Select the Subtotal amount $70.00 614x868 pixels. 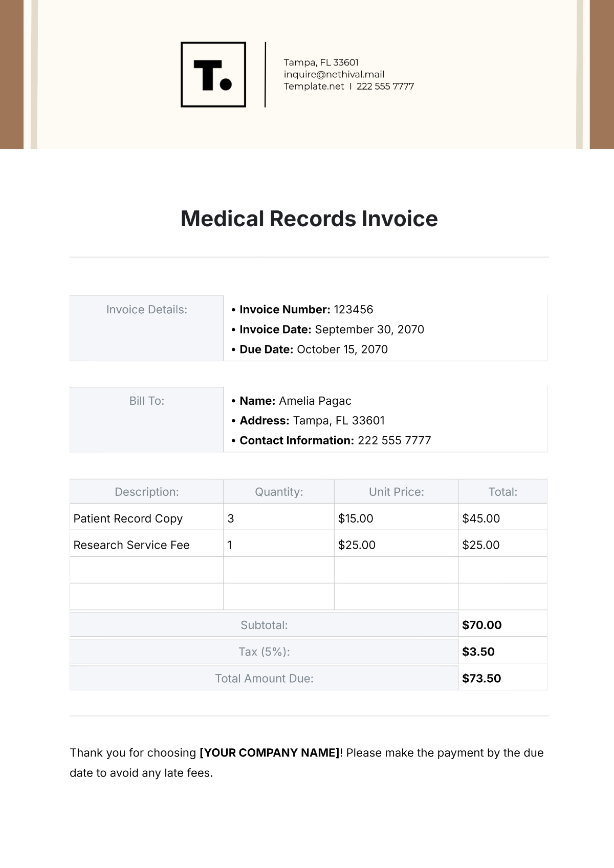[x=481, y=625]
